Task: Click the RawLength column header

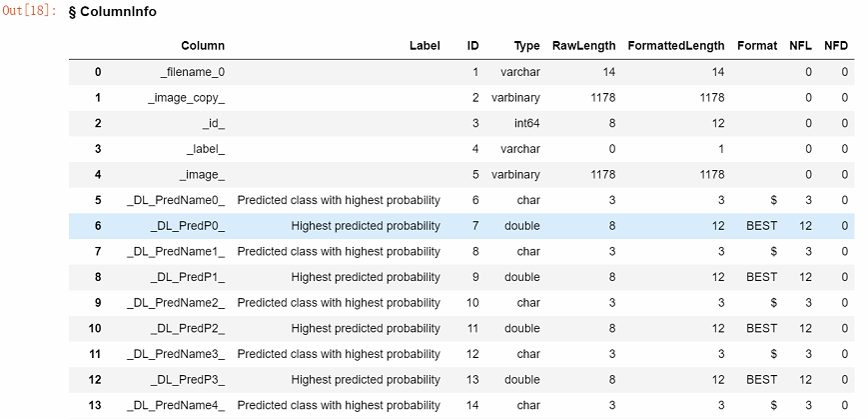Action: (x=584, y=46)
